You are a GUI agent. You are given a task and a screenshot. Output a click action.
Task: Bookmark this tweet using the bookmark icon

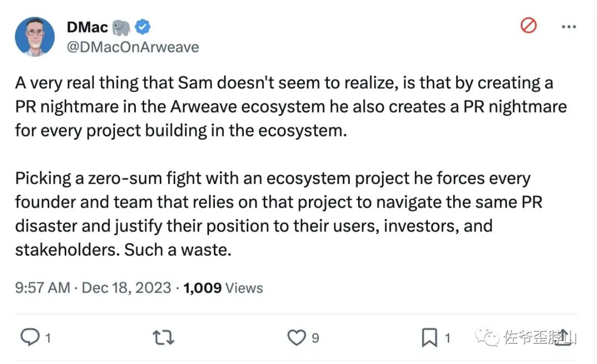[x=430, y=337]
